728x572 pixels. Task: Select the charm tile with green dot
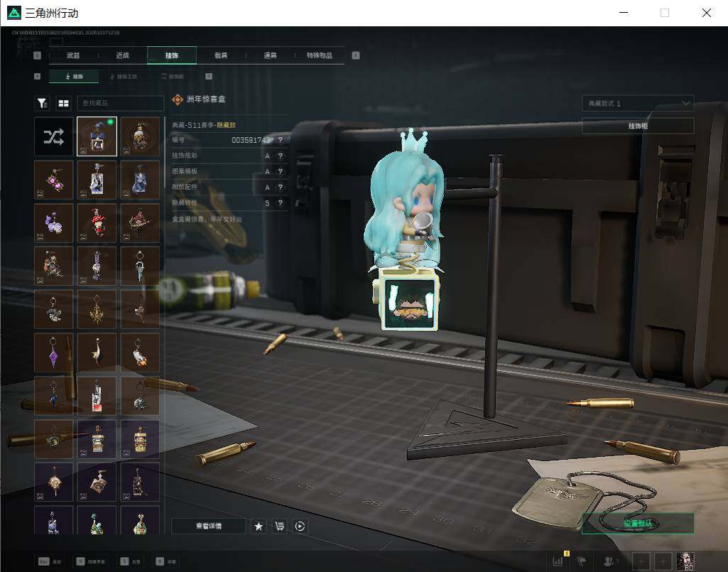pos(97,136)
